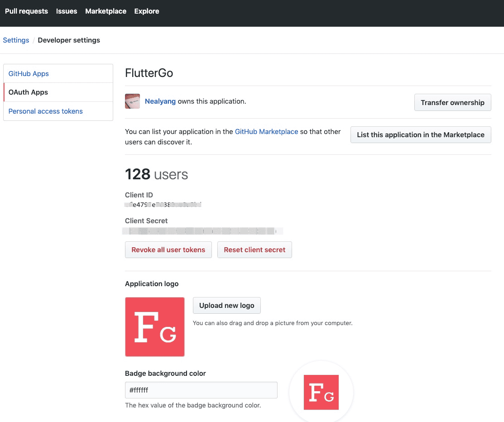Select GitHub Apps in sidebar
This screenshot has width=504, height=422.
pyautogui.click(x=29, y=74)
